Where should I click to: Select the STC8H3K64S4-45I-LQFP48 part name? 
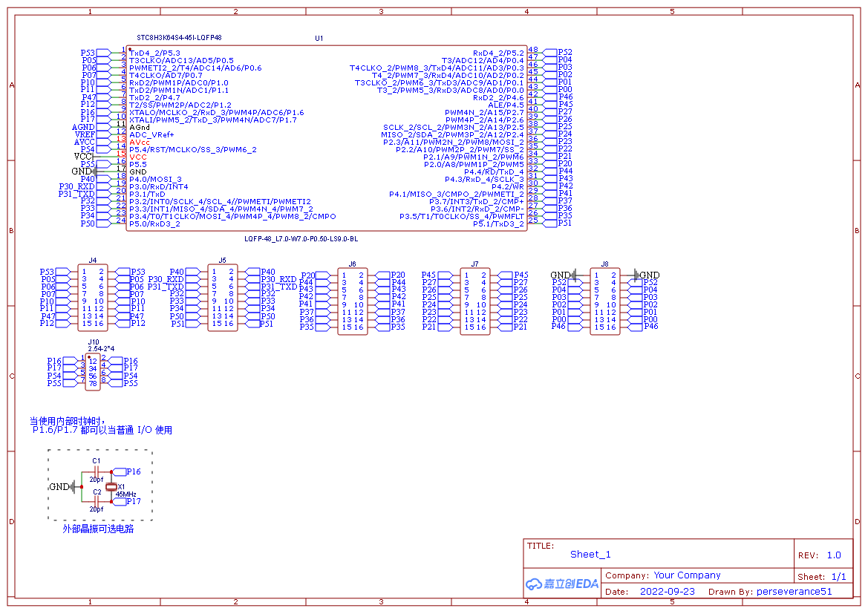click(180, 38)
